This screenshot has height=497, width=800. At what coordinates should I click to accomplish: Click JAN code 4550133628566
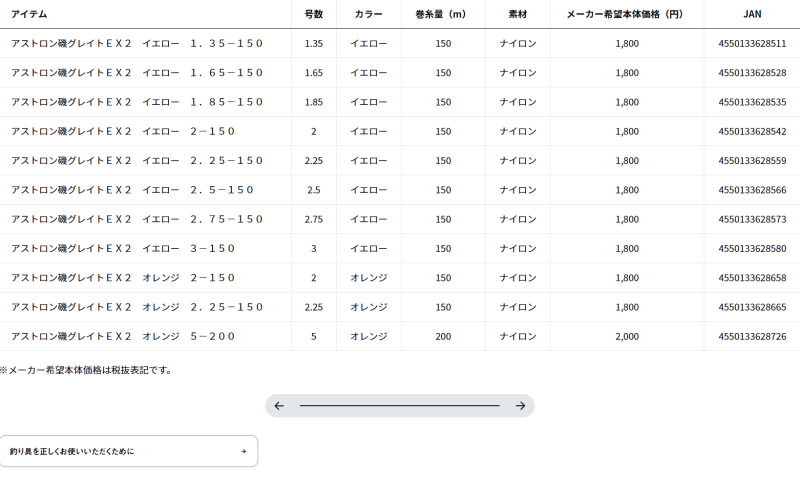[752, 190]
